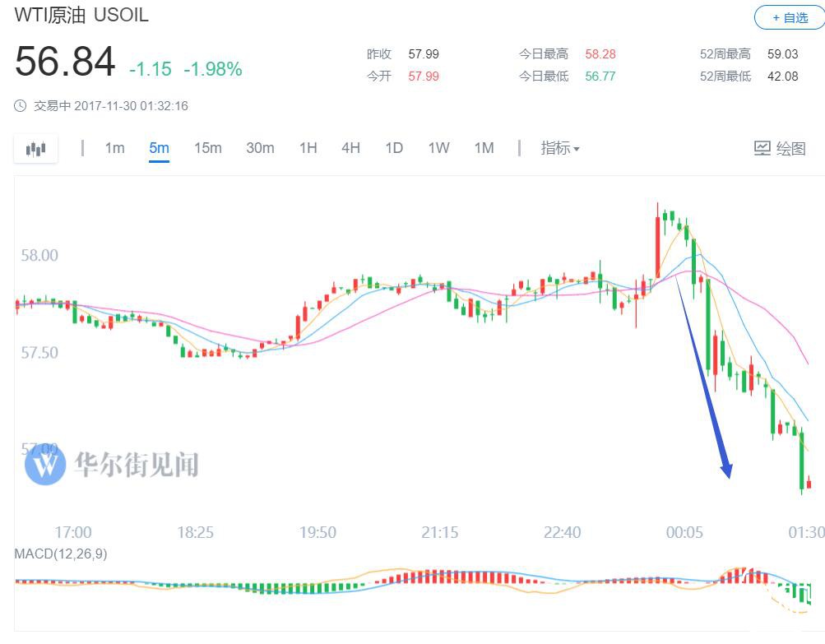Click the 21:15 time axis label
The width and height of the screenshot is (825, 644).
[x=440, y=532]
